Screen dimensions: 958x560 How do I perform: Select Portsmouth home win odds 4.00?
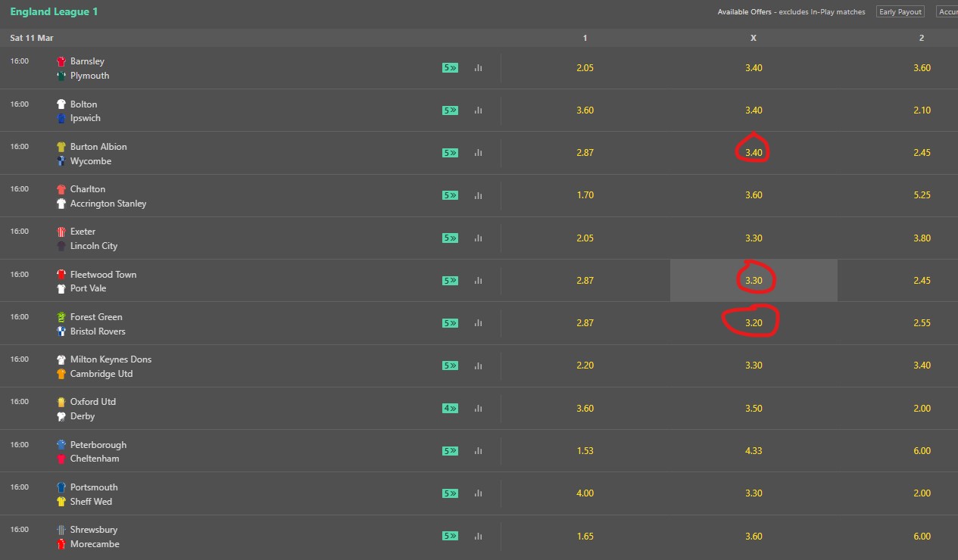(x=585, y=493)
